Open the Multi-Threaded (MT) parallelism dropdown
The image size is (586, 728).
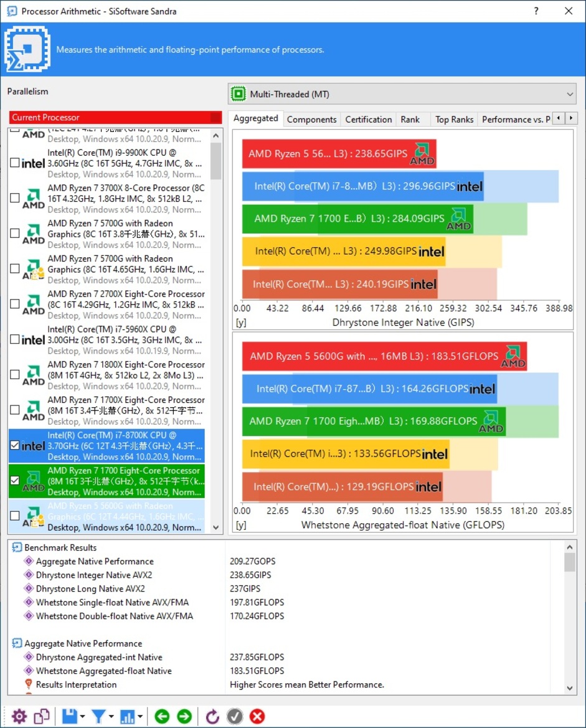403,94
